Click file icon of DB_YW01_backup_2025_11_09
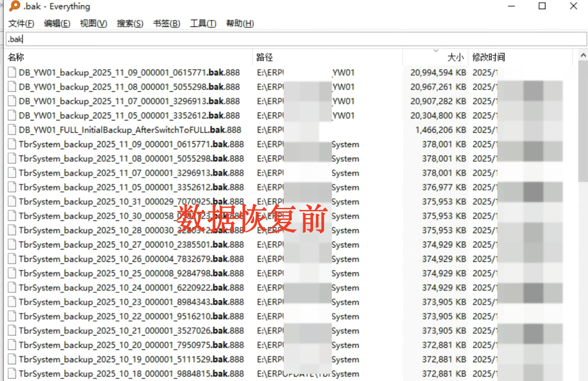Viewport: 588px width, 381px height. coord(12,72)
